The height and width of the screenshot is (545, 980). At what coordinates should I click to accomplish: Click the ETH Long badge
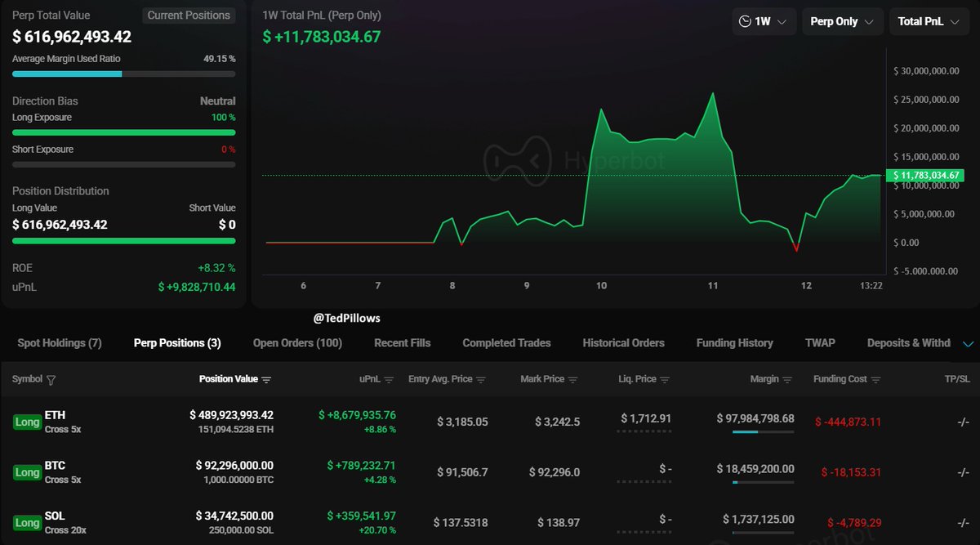27,422
